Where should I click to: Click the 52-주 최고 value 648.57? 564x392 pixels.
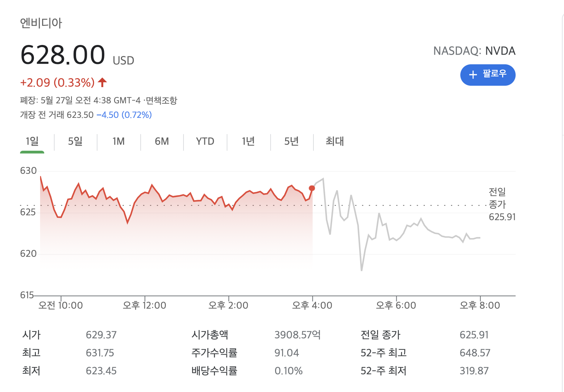point(475,353)
